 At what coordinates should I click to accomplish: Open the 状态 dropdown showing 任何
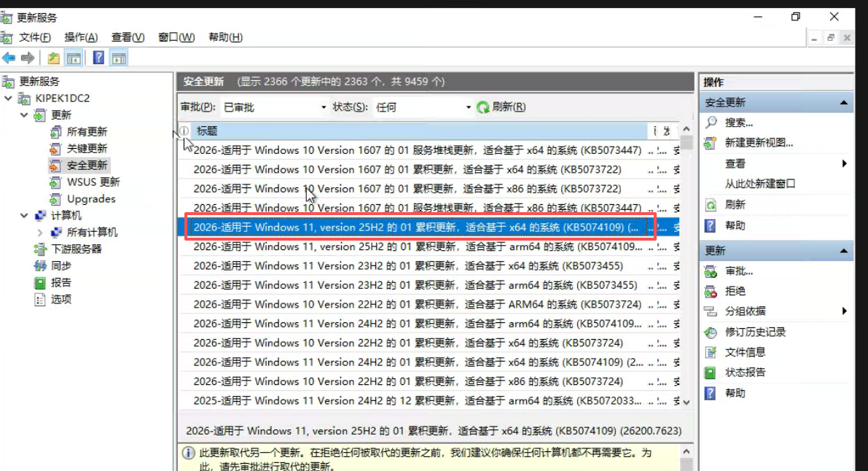423,107
